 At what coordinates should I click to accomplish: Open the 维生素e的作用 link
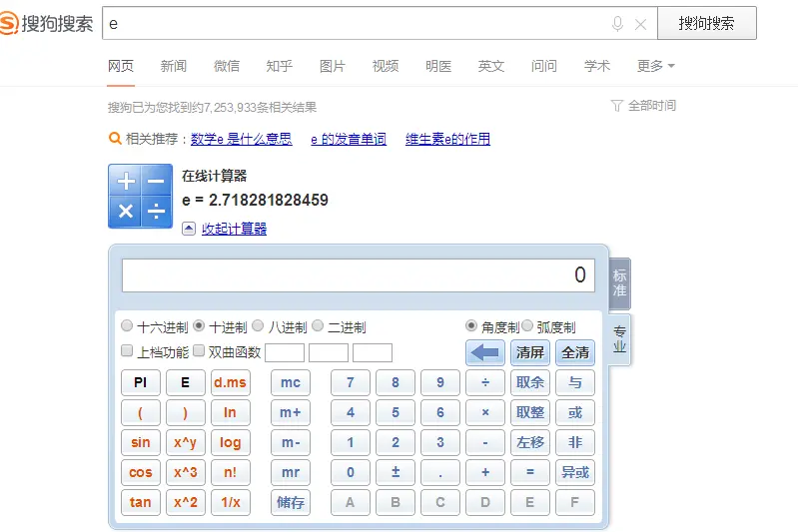coord(447,139)
